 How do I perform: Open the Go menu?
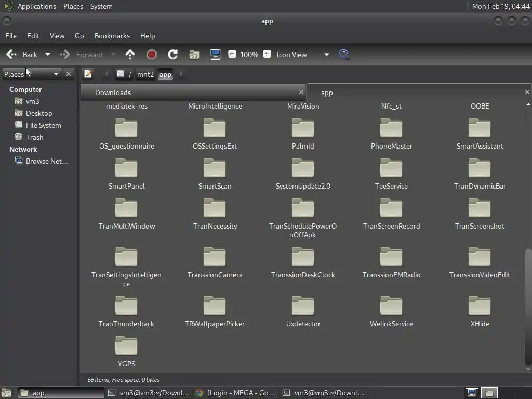(x=79, y=36)
